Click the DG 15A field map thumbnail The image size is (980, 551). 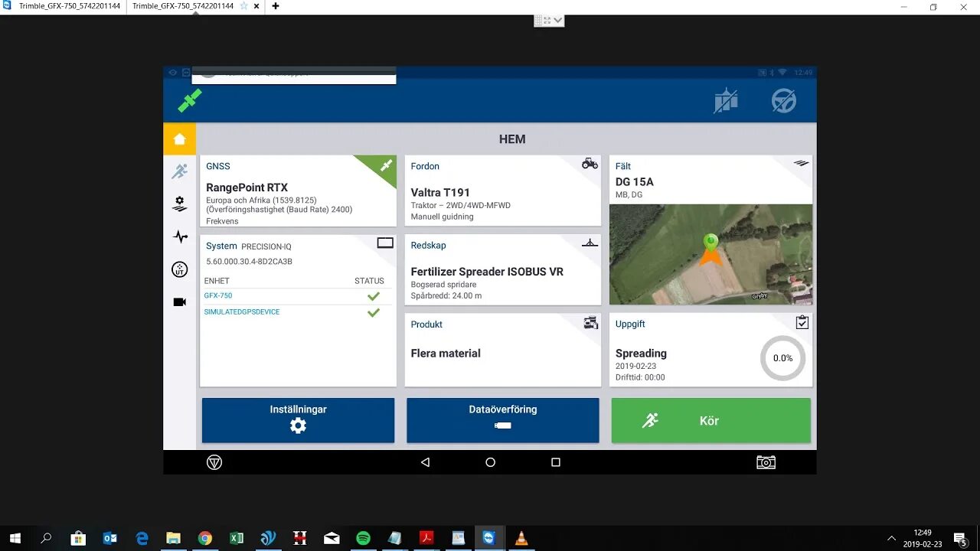[710, 254]
